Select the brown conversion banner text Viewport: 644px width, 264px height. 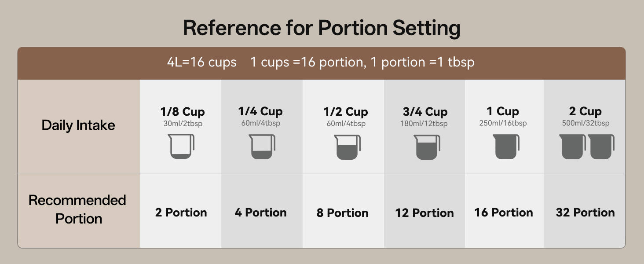pos(321,62)
